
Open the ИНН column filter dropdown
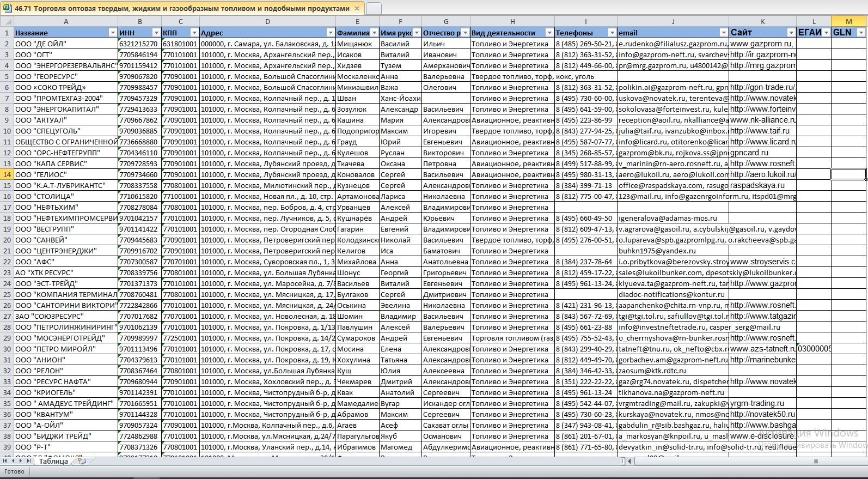pos(156,33)
